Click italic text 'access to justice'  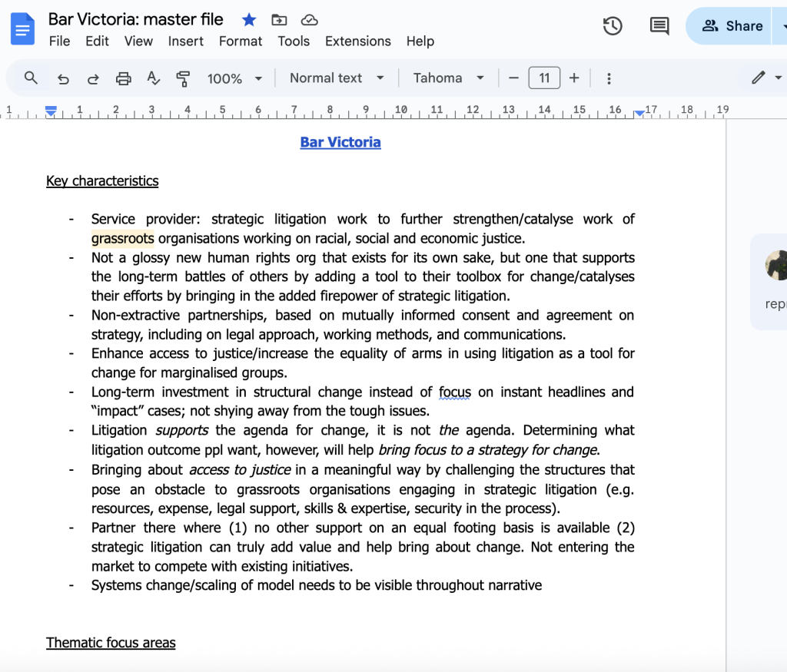coord(240,470)
